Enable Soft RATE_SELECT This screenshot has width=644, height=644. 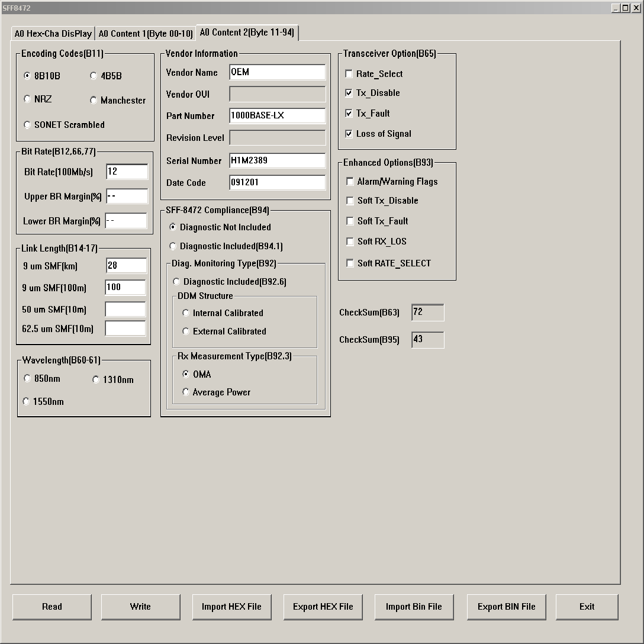(349, 263)
